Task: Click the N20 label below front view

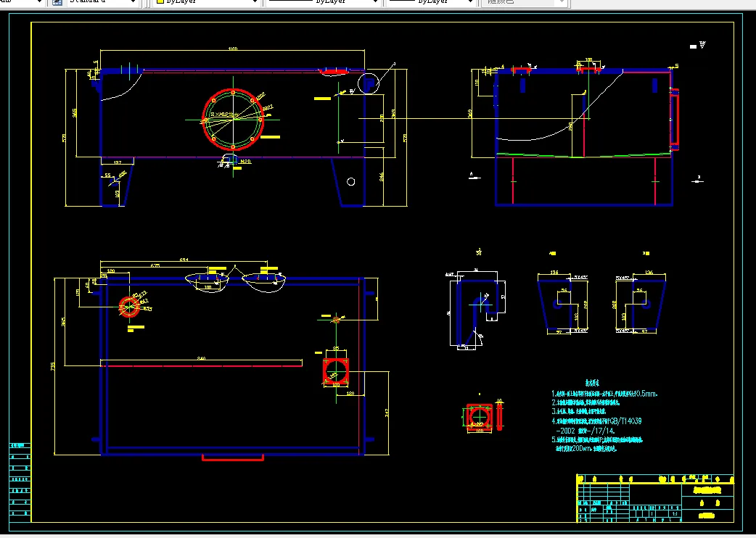Action: pos(245,162)
